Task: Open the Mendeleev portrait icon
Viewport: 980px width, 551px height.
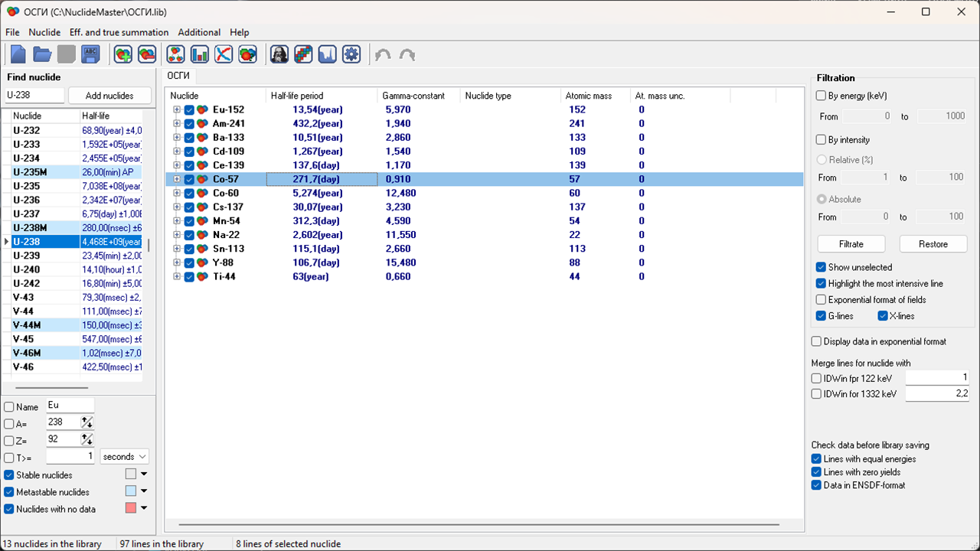Action: click(x=279, y=54)
